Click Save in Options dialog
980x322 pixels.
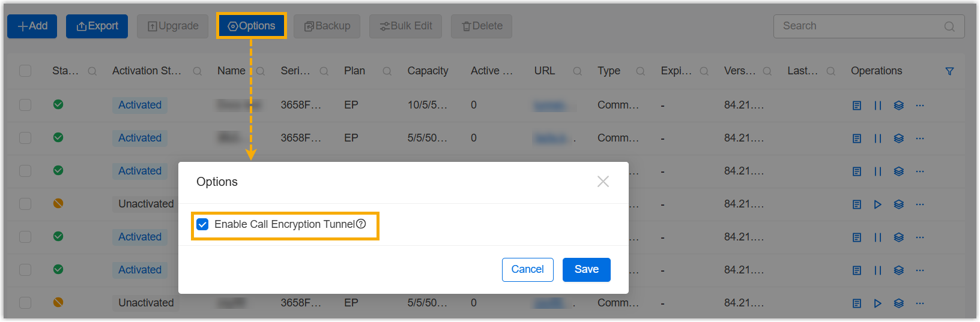point(586,269)
